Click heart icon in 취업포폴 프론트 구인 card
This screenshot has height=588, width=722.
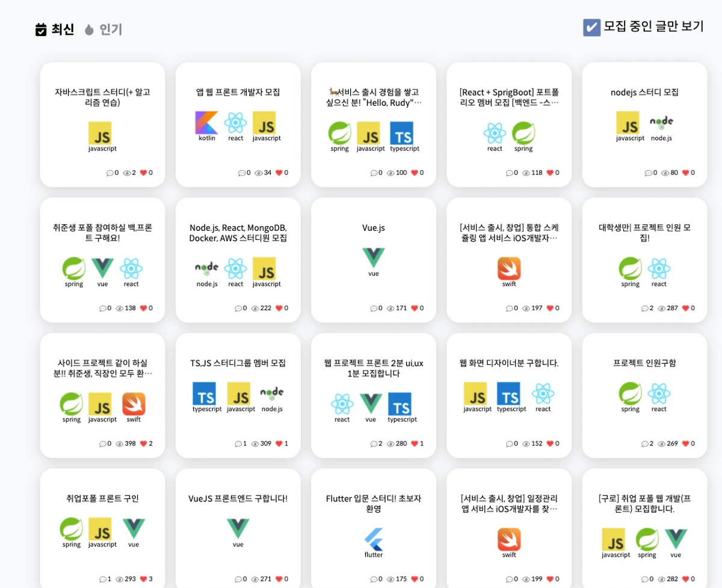143,579
